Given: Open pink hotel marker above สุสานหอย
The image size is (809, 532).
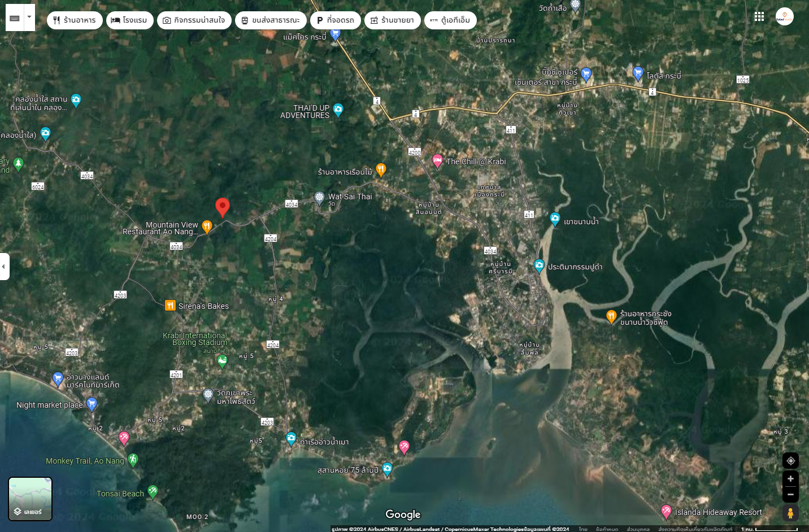Looking at the screenshot, I should click(404, 447).
